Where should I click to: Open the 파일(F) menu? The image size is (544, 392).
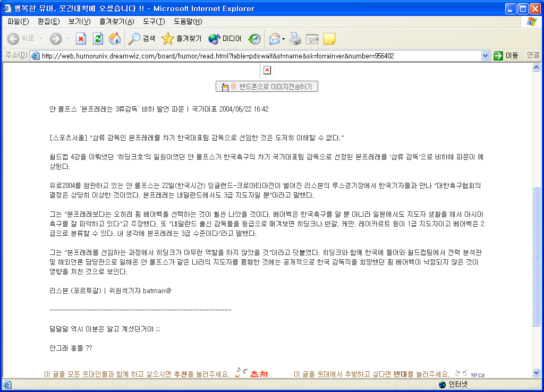18,21
